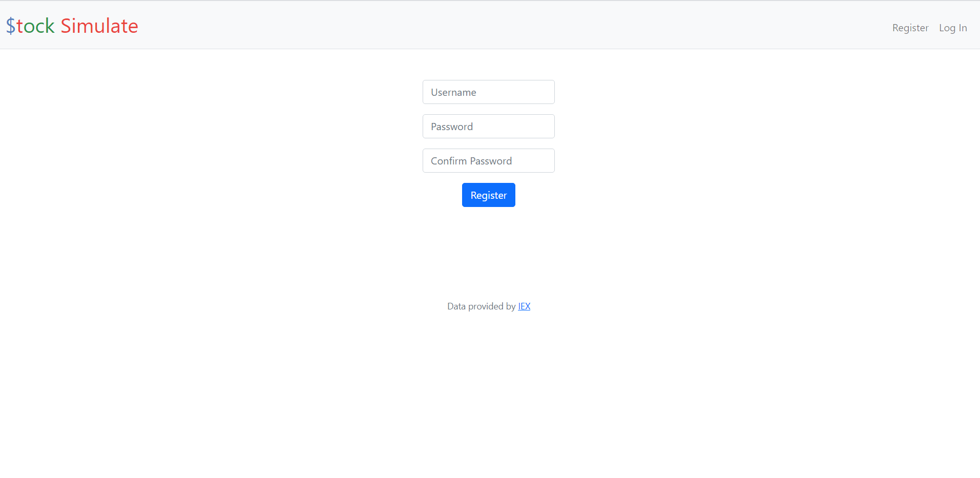Select the Password input box
Image resolution: width=980 pixels, height=478 pixels.
(488, 127)
